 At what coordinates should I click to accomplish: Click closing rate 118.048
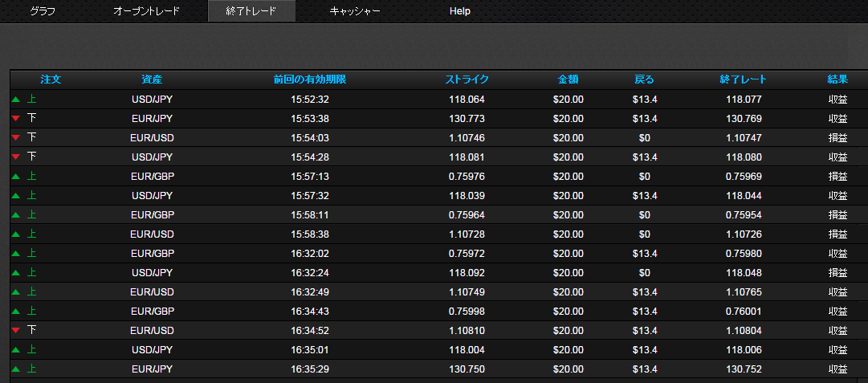tap(744, 273)
